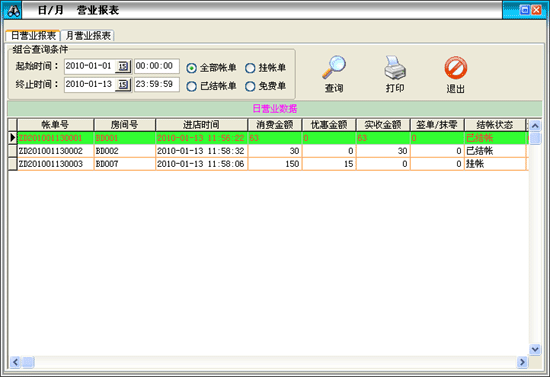
Task: Open calendar picker for 起始时间 date
Action: coord(123,66)
